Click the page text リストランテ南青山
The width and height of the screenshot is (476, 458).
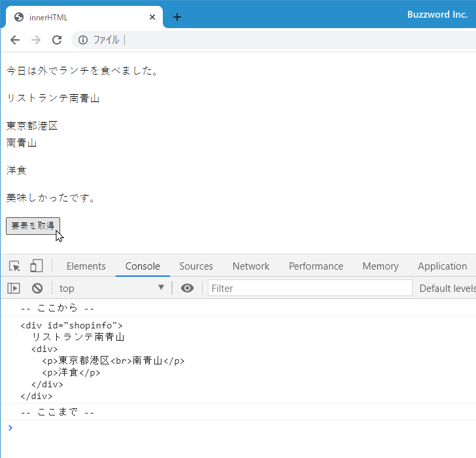click(x=53, y=98)
